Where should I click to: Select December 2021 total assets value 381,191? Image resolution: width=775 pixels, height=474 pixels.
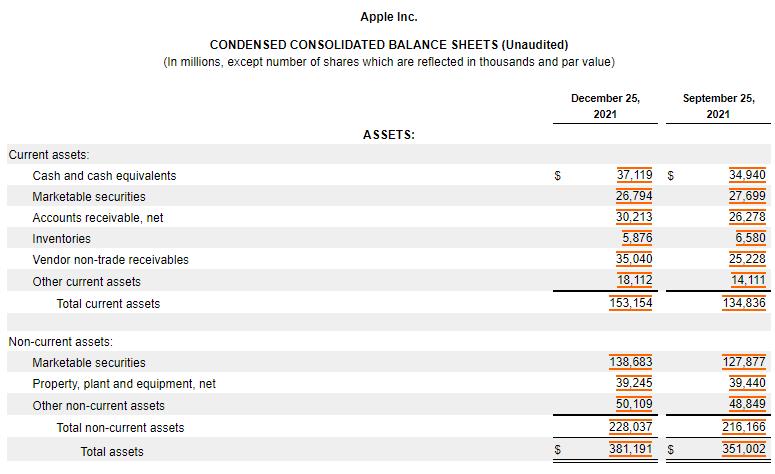(630, 450)
